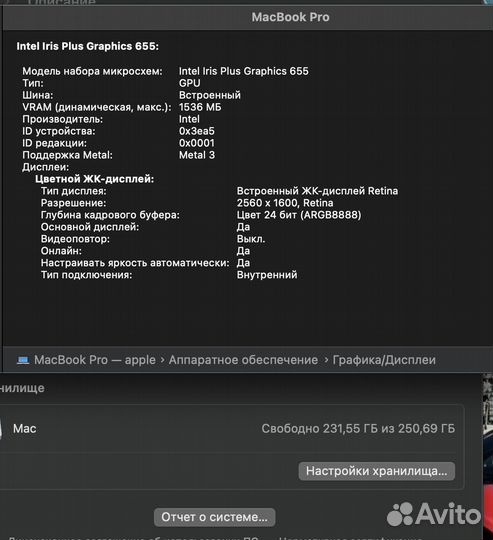493x540 pixels.
Task: Click the Производитель value Intel
Action: [x=189, y=119]
